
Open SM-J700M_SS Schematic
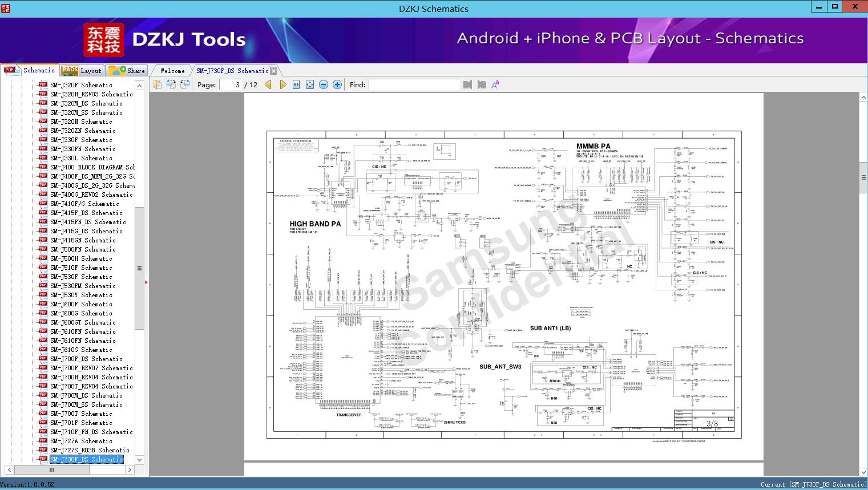pos(86,404)
